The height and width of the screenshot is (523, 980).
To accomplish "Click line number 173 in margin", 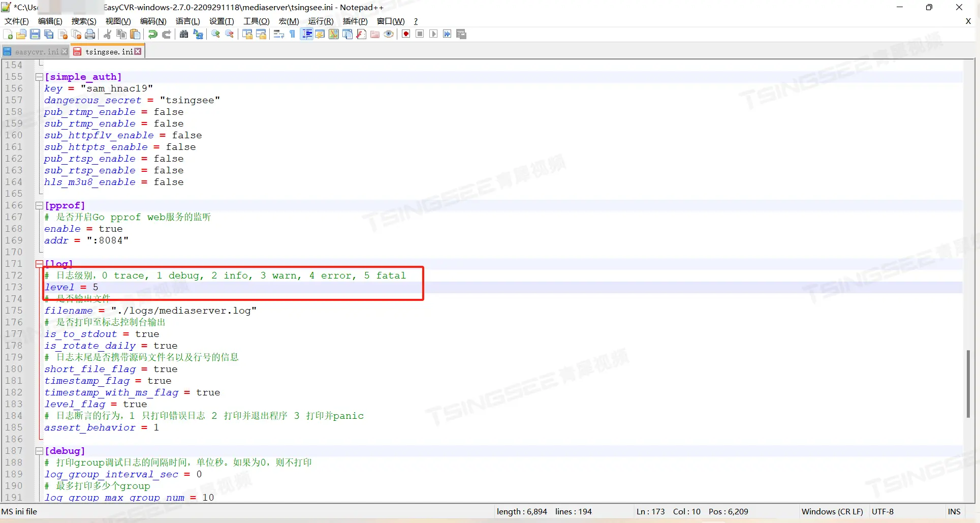I will pos(14,287).
